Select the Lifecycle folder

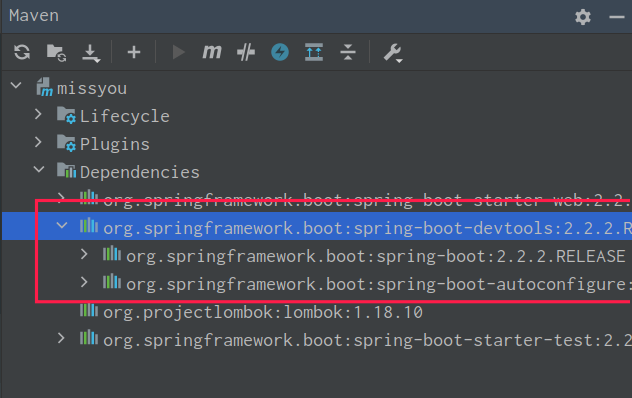pyautogui.click(x=317, y=116)
